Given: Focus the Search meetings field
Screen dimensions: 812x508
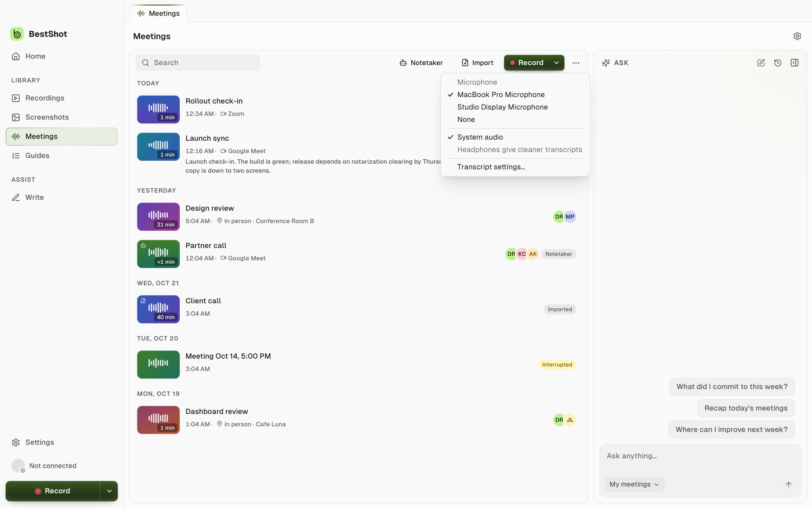Looking at the screenshot, I should 198,63.
